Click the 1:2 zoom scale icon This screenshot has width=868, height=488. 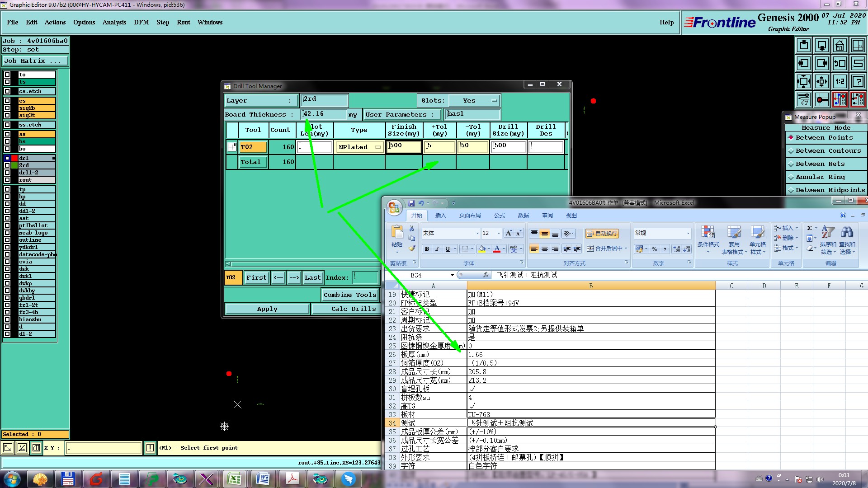tap(840, 81)
